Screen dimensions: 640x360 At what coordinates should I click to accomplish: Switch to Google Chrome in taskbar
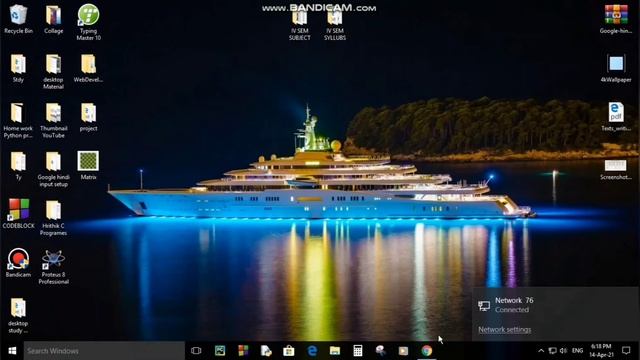(x=427, y=351)
